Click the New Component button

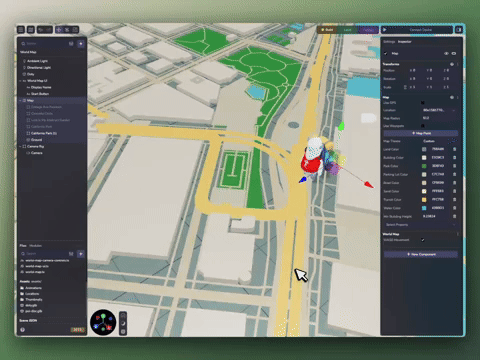click(421, 254)
